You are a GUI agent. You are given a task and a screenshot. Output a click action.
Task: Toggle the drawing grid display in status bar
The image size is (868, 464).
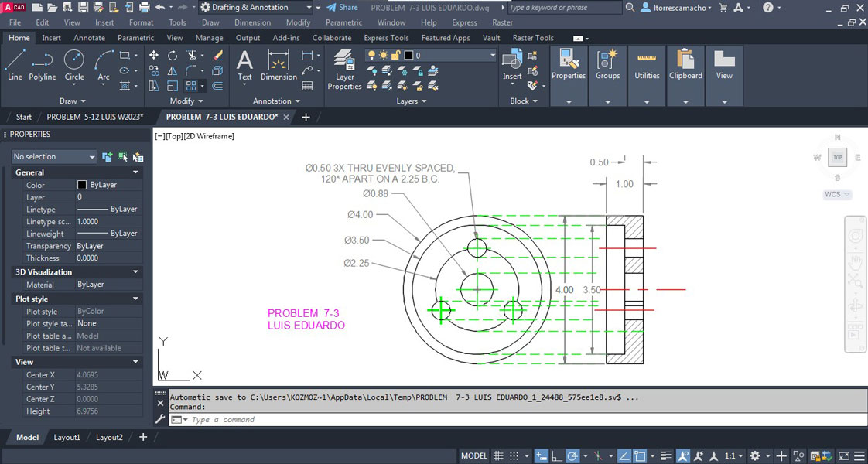coord(499,456)
